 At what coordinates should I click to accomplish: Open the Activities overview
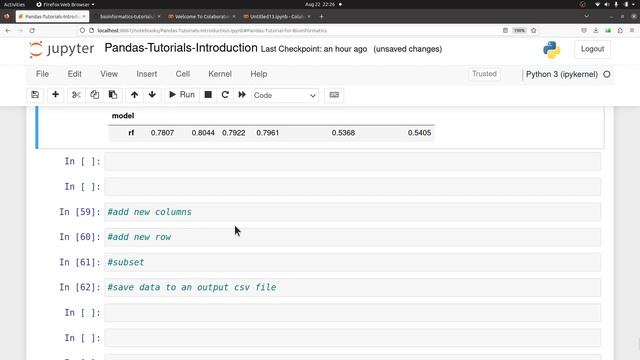[x=14, y=4]
